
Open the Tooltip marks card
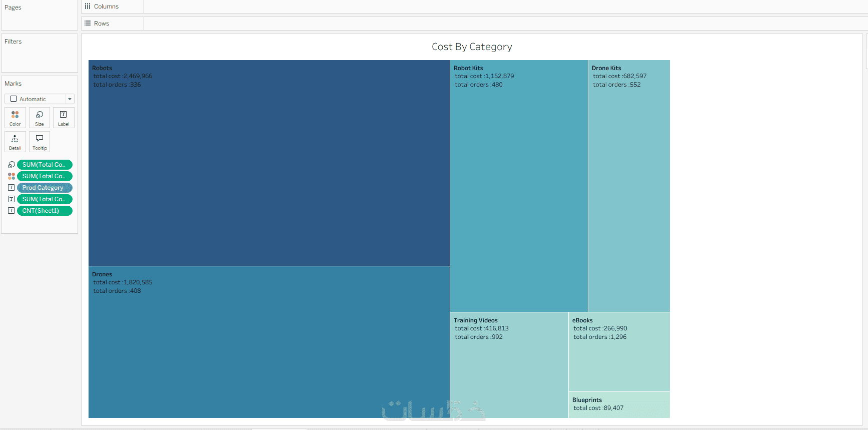pos(40,142)
